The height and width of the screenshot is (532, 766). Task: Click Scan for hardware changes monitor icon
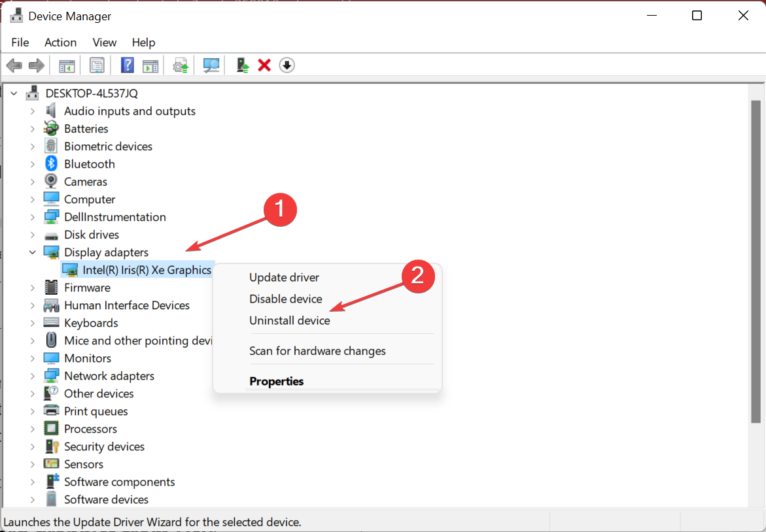tap(211, 65)
